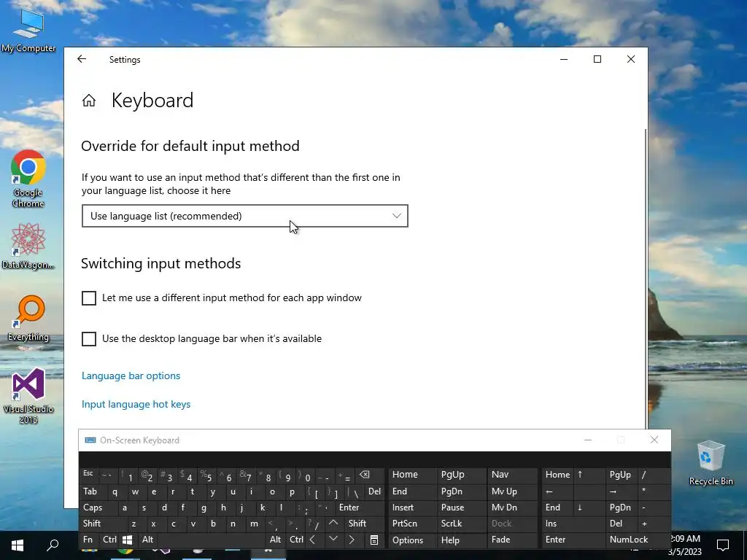Tap the right Shift key on On-Screen Keyboard
The width and height of the screenshot is (747, 560).
[365, 524]
